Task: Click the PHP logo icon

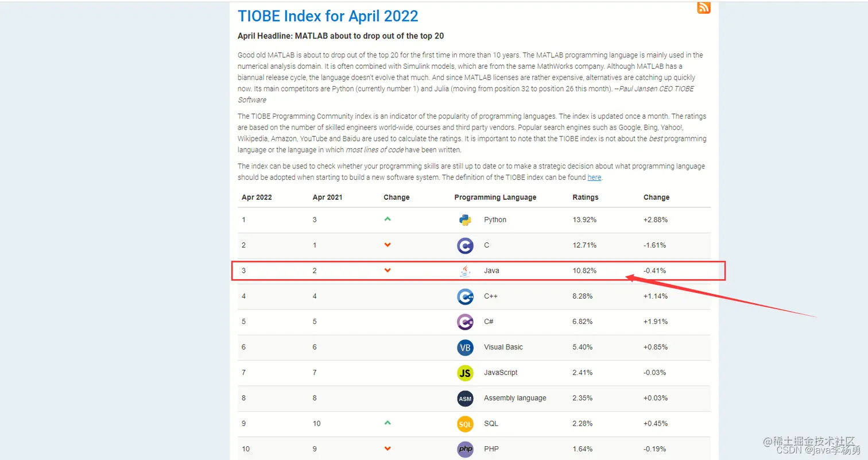Action: [x=465, y=449]
